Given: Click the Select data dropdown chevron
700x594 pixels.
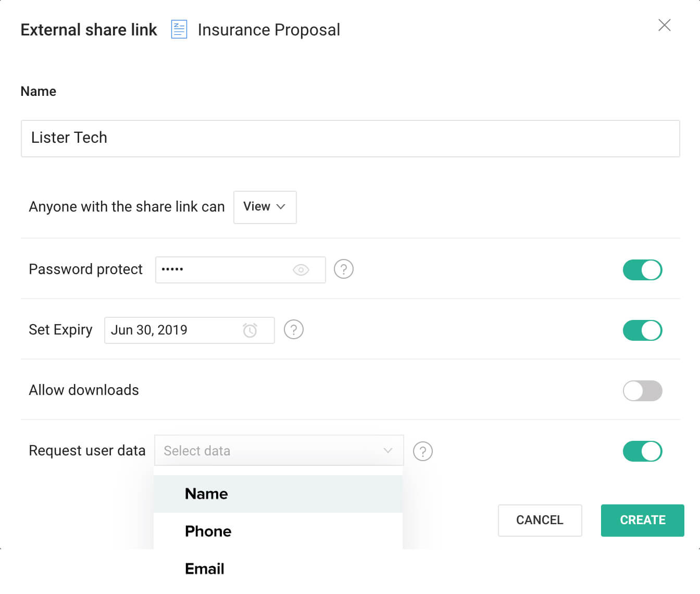Looking at the screenshot, I should point(387,451).
